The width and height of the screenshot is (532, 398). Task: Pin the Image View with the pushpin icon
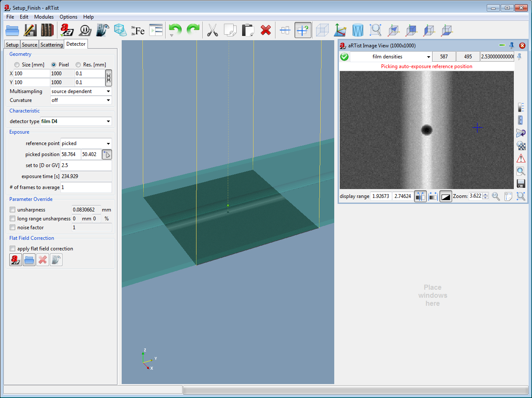[512, 45]
